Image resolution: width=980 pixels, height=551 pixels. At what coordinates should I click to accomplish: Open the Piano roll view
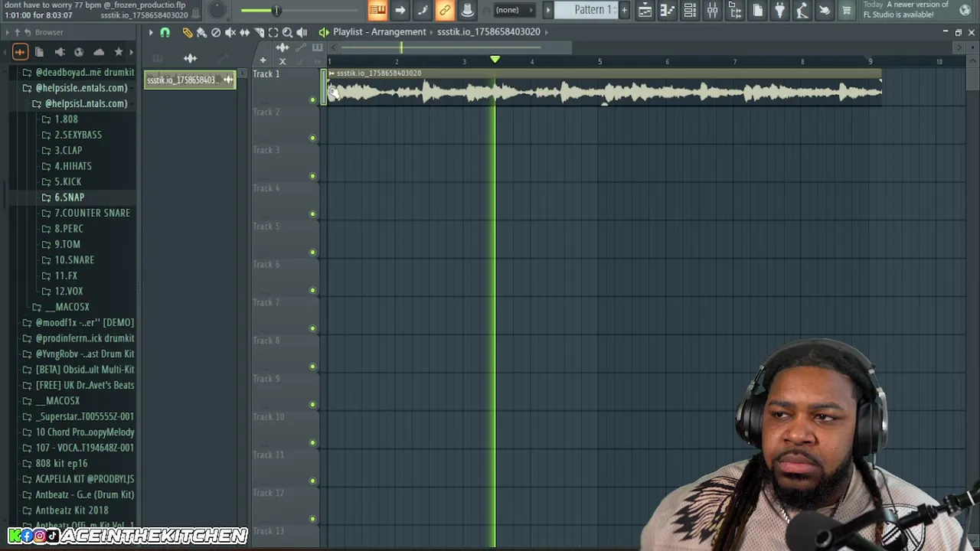coord(668,10)
